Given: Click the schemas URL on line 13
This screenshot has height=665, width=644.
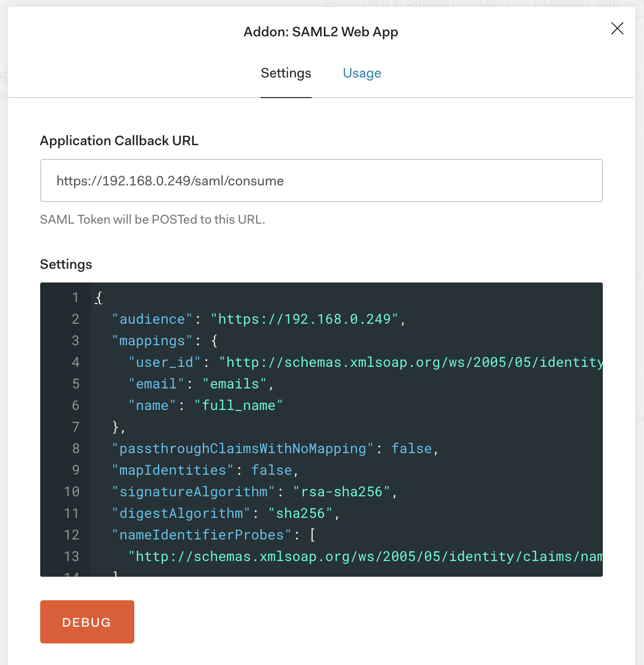Looking at the screenshot, I should pos(365,557).
